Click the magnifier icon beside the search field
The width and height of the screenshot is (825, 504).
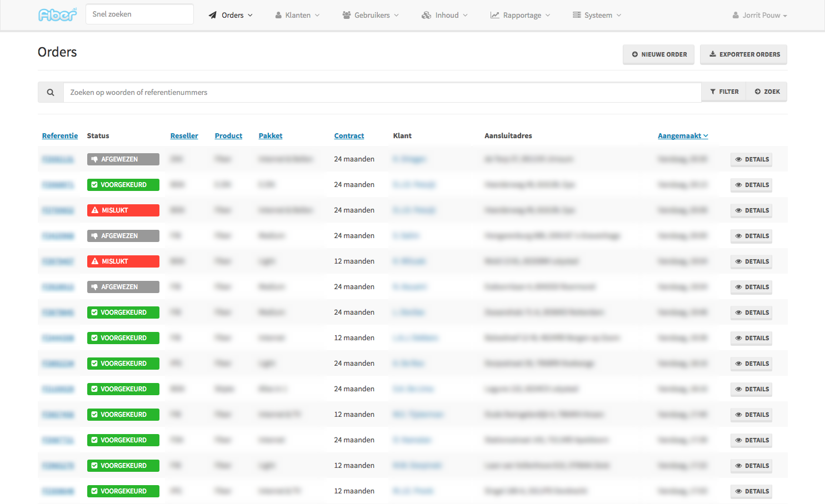click(x=51, y=92)
